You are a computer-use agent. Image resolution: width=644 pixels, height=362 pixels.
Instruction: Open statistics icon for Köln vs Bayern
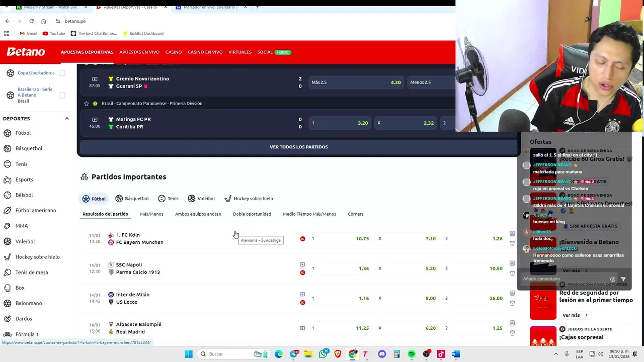click(512, 233)
